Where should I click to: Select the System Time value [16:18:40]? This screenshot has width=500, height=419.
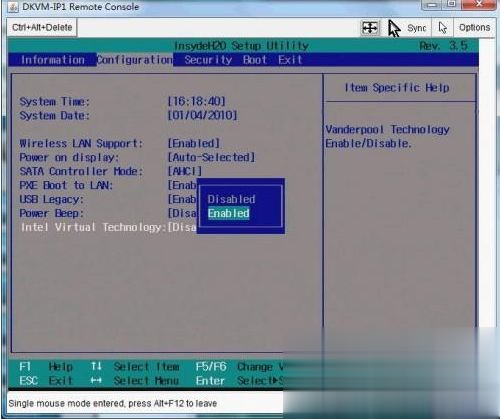(197, 101)
